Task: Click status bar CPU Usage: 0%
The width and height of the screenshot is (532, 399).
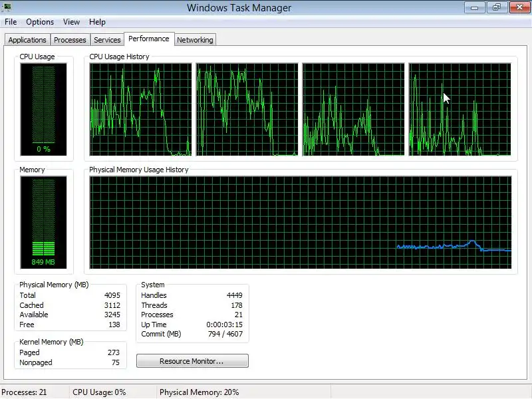Action: (x=99, y=392)
